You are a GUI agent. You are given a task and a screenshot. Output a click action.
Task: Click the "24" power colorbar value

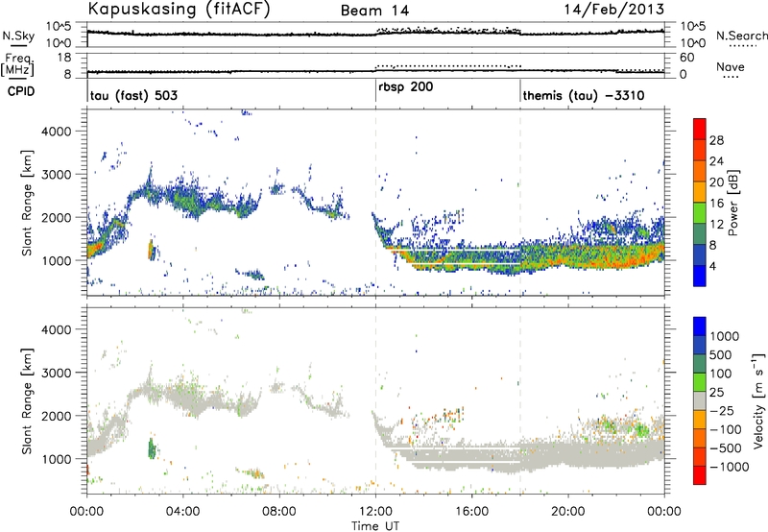716,161
